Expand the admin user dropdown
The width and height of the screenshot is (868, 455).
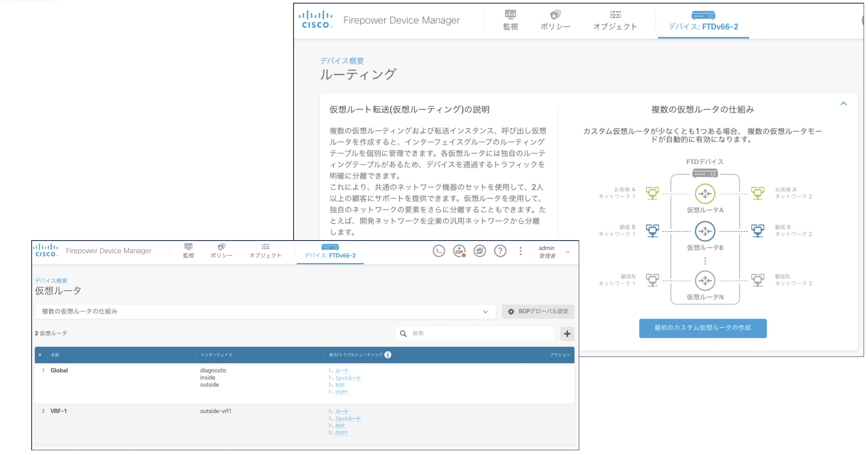click(568, 252)
